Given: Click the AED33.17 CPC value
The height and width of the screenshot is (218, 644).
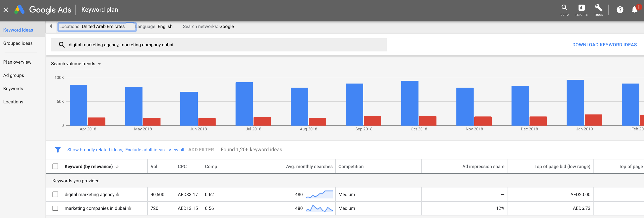Looking at the screenshot, I should tap(188, 195).
